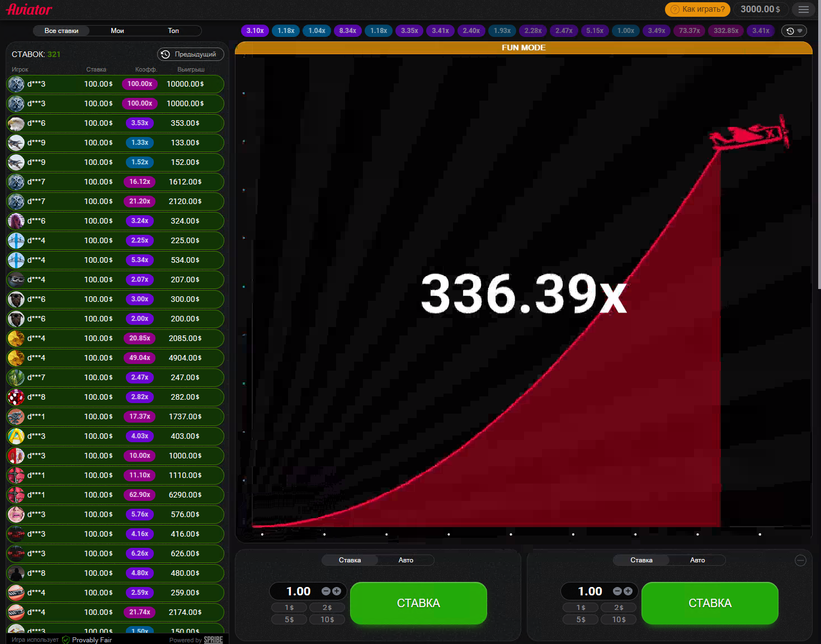Open the 5.15x round history chip

(594, 31)
